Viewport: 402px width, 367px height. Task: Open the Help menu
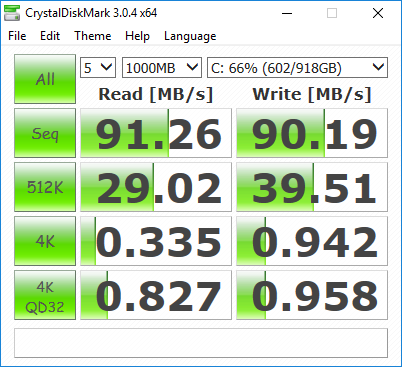click(137, 36)
